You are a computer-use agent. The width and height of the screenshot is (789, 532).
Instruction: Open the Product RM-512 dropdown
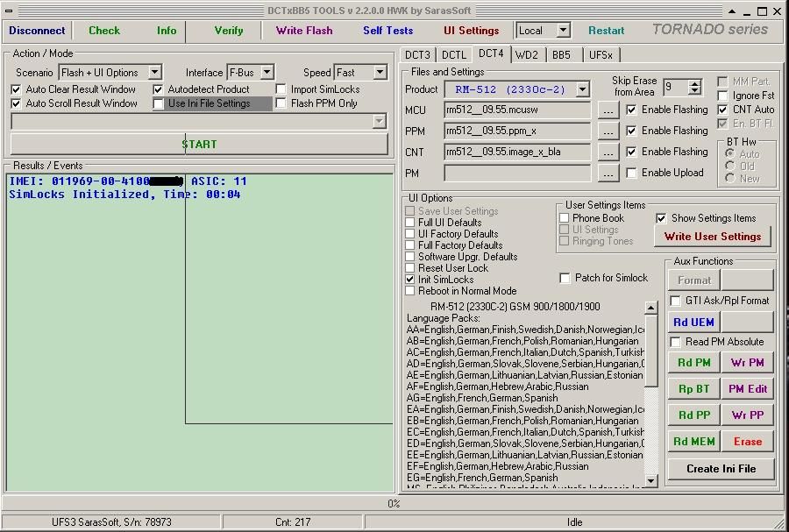coord(582,89)
